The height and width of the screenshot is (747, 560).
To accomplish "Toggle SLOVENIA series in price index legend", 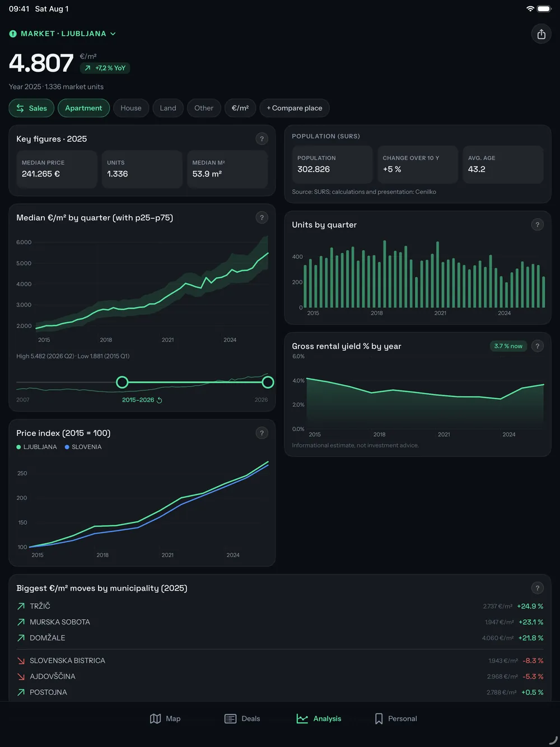I will pyautogui.click(x=83, y=447).
